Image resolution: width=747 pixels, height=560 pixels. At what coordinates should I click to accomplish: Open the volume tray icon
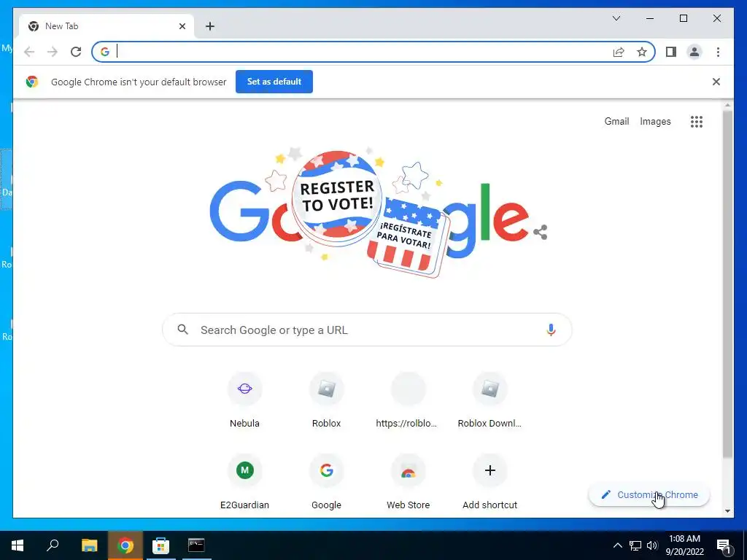652,545
